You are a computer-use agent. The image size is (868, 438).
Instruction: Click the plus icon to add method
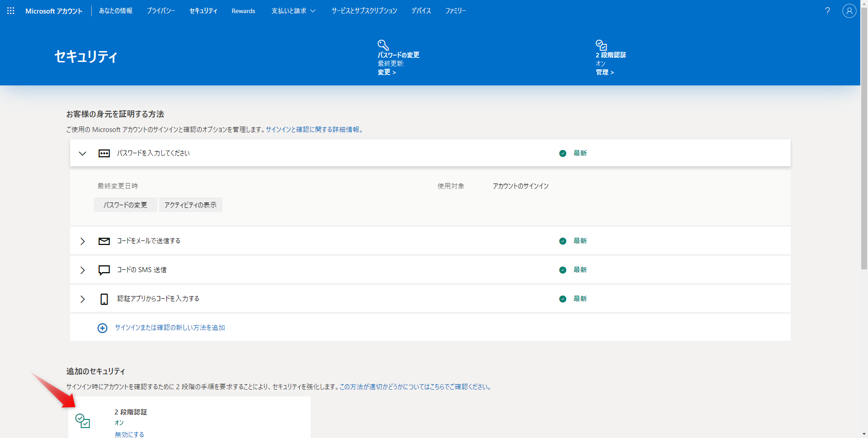click(103, 328)
